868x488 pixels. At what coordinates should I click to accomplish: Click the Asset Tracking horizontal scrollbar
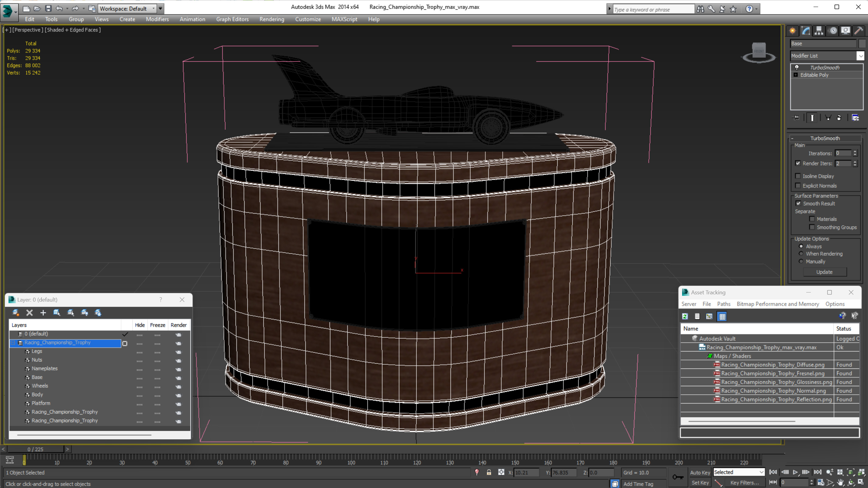pos(742,421)
